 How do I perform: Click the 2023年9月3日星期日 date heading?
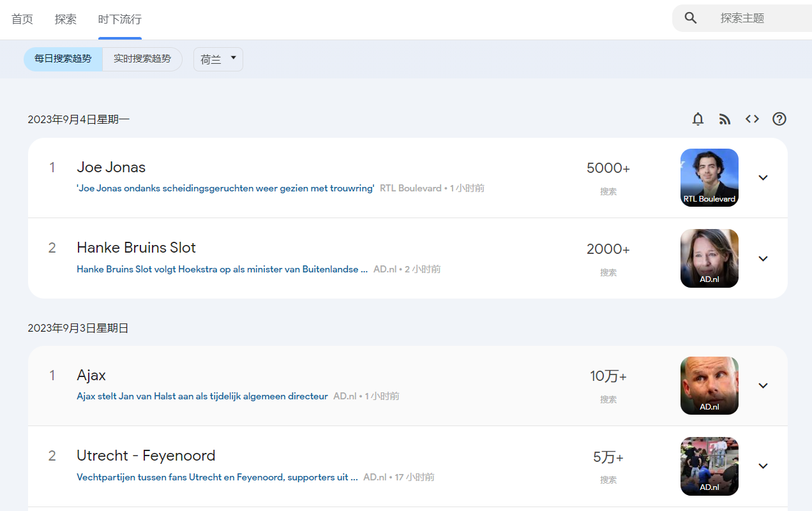pyautogui.click(x=78, y=328)
